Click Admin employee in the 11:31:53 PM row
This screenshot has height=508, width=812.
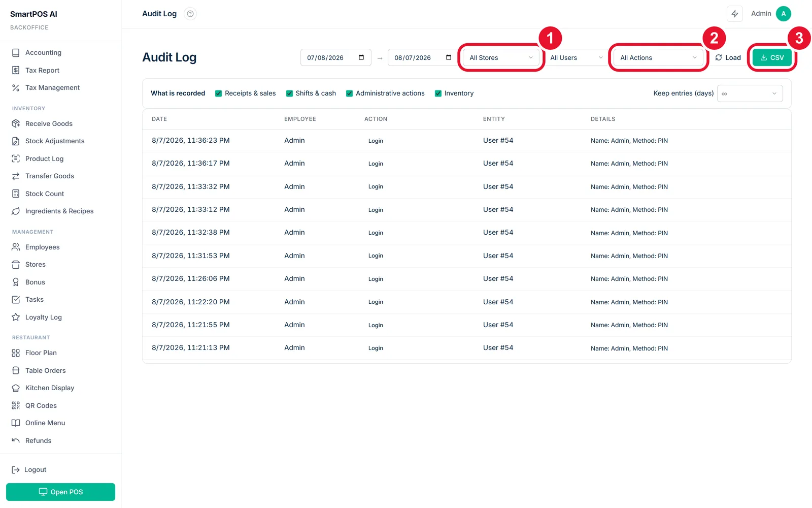point(294,256)
